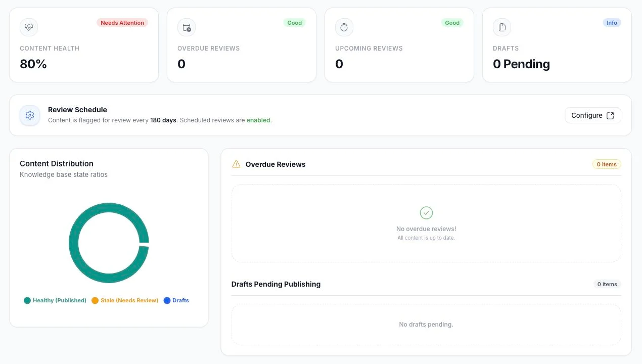
Task: Click the Review Schedule gear icon
Action: 30,115
